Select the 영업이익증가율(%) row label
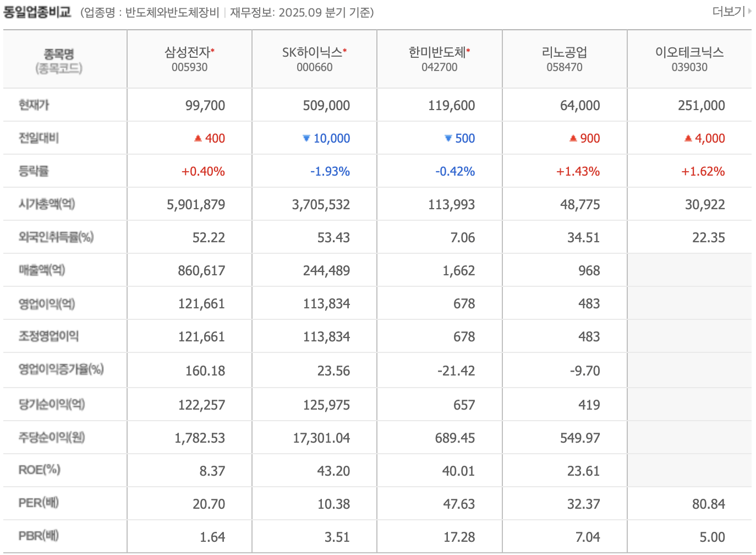 (x=61, y=369)
